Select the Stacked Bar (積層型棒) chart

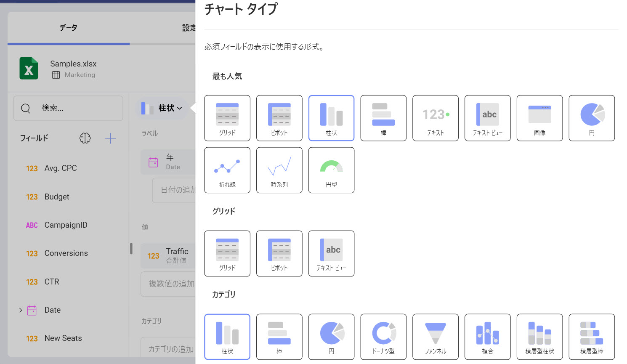click(x=591, y=336)
